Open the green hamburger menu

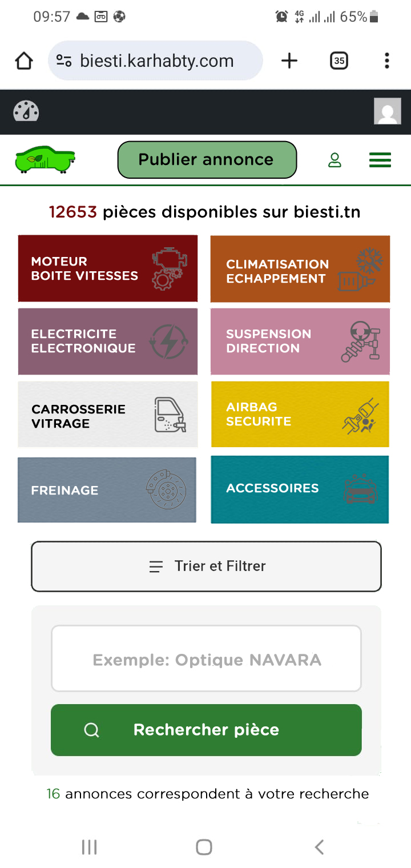[x=380, y=160]
